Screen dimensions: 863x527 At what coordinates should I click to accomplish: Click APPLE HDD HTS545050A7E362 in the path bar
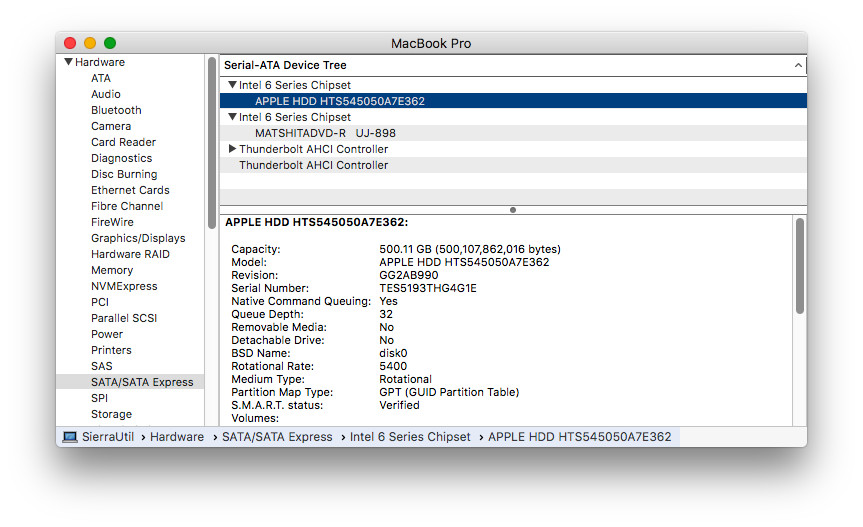pos(580,436)
